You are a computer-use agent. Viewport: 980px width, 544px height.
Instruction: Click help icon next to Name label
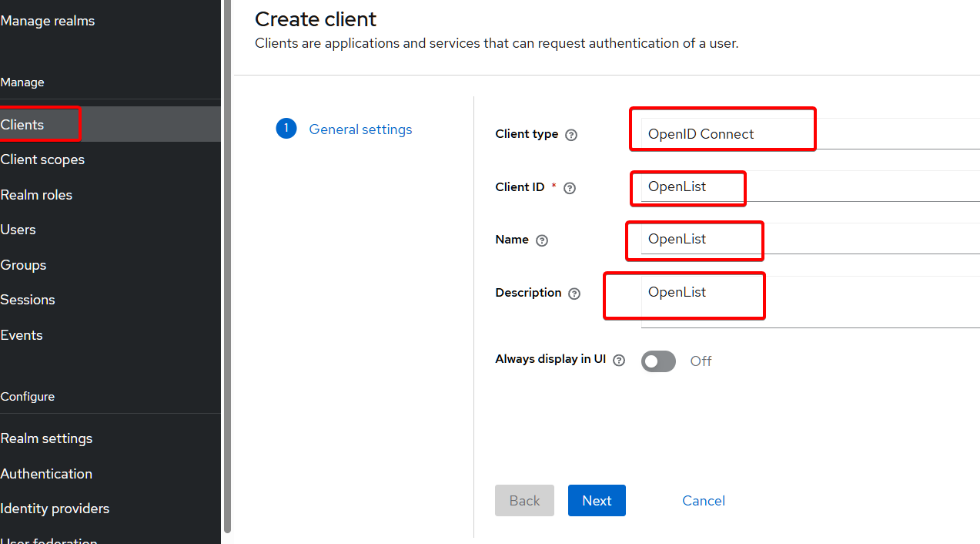coord(542,240)
